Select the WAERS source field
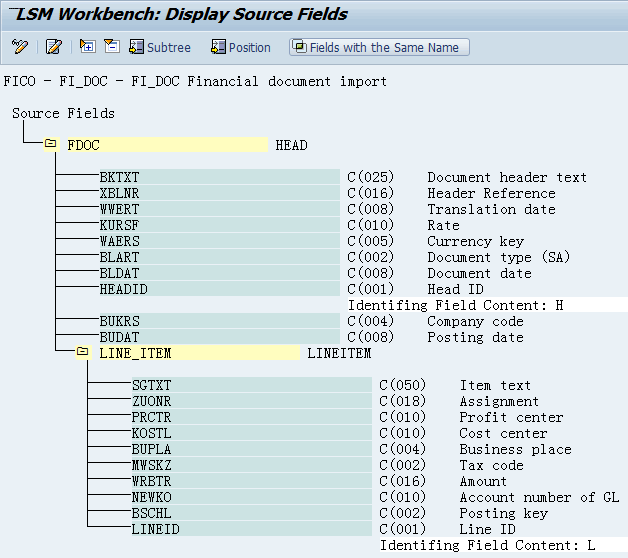The height and width of the screenshot is (558, 628). tap(219, 241)
